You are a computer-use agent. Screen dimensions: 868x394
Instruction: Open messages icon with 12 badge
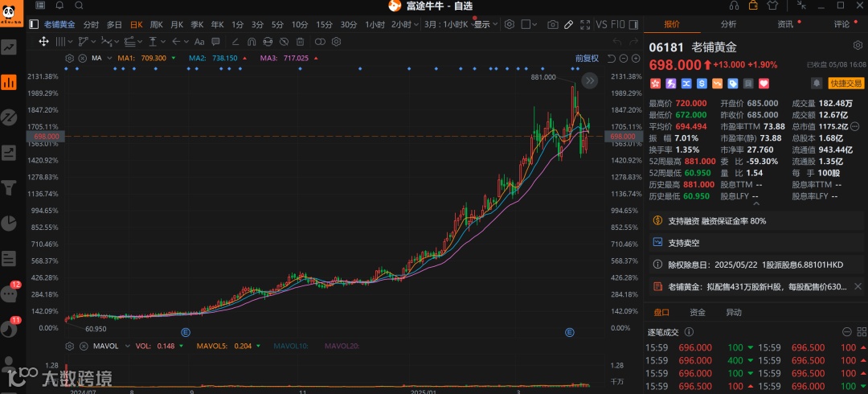coord(10,293)
